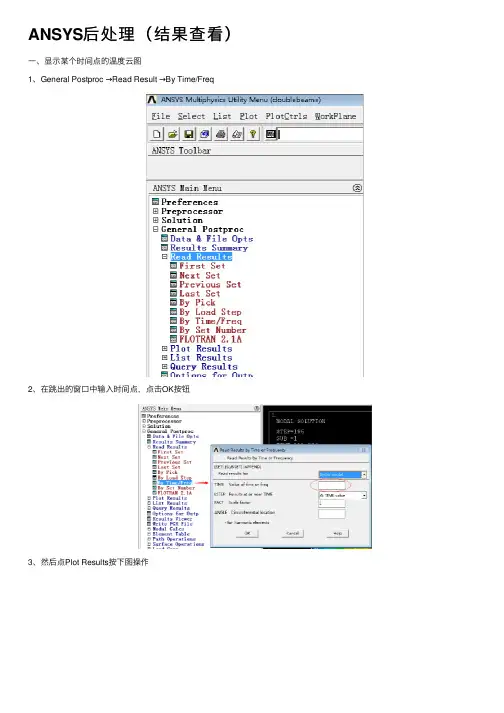Select Results Viewer in the small Main Menu
The width and height of the screenshot is (504, 713).
(x=172, y=519)
